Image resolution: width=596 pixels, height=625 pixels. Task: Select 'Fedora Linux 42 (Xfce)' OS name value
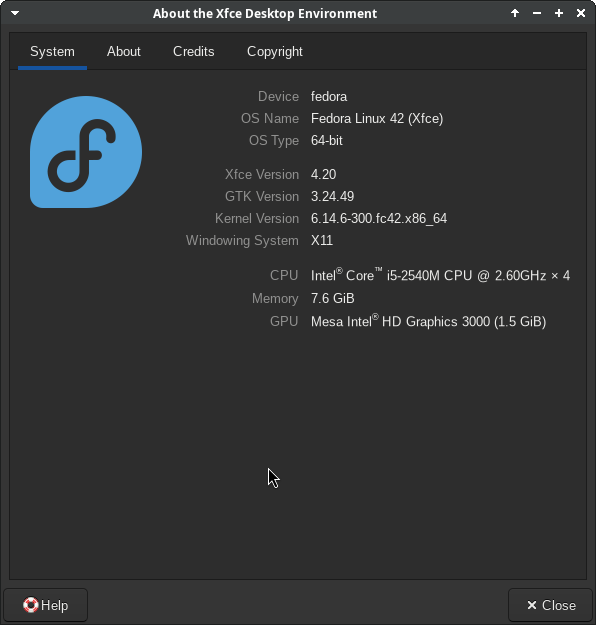pos(377,119)
